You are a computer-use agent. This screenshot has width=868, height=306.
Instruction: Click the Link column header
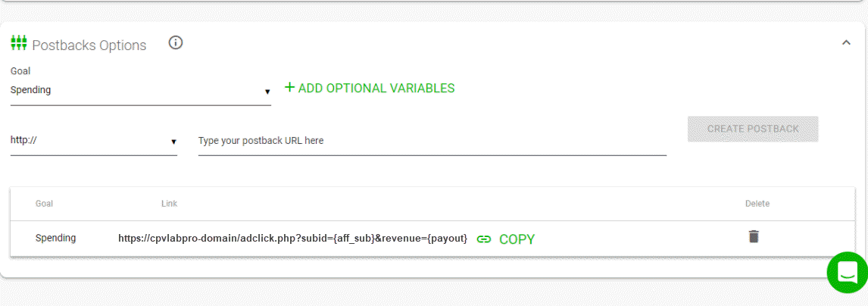[169, 204]
